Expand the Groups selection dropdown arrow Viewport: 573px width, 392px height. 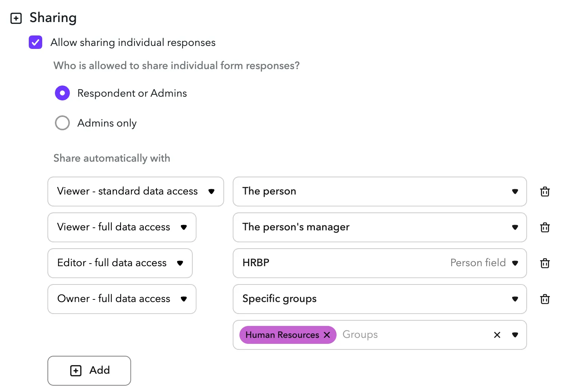(515, 335)
